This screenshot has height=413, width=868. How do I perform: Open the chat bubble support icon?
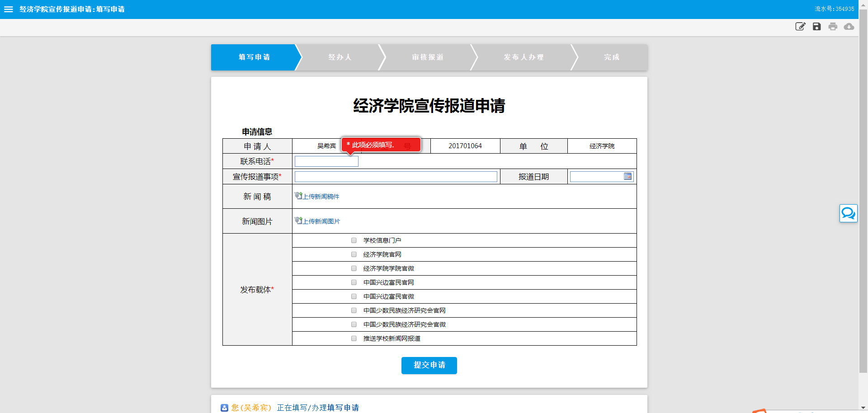point(848,213)
